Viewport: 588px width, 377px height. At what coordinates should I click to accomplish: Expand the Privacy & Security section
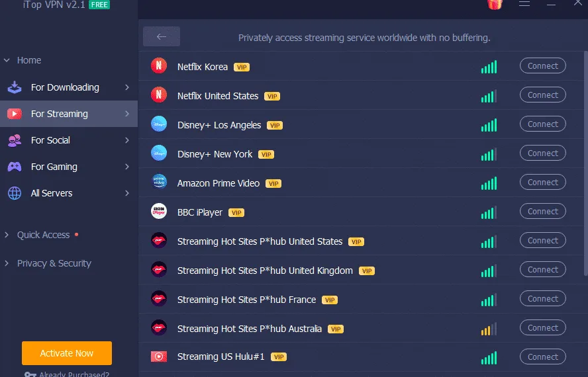tap(54, 263)
